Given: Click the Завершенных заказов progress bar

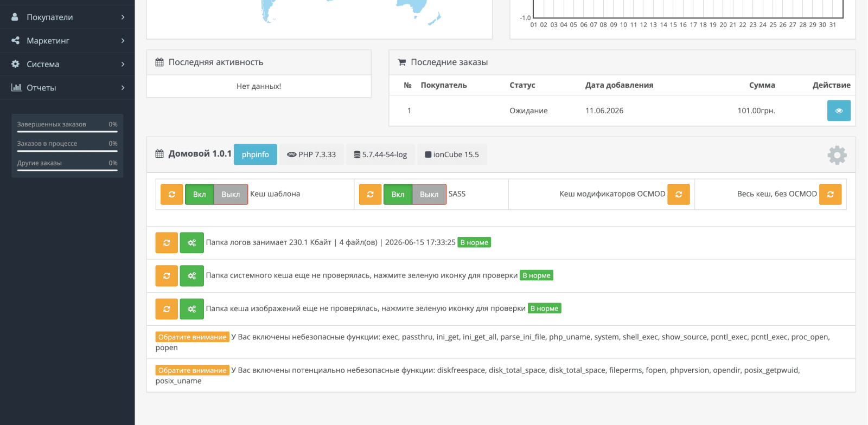Looking at the screenshot, I should (x=67, y=132).
